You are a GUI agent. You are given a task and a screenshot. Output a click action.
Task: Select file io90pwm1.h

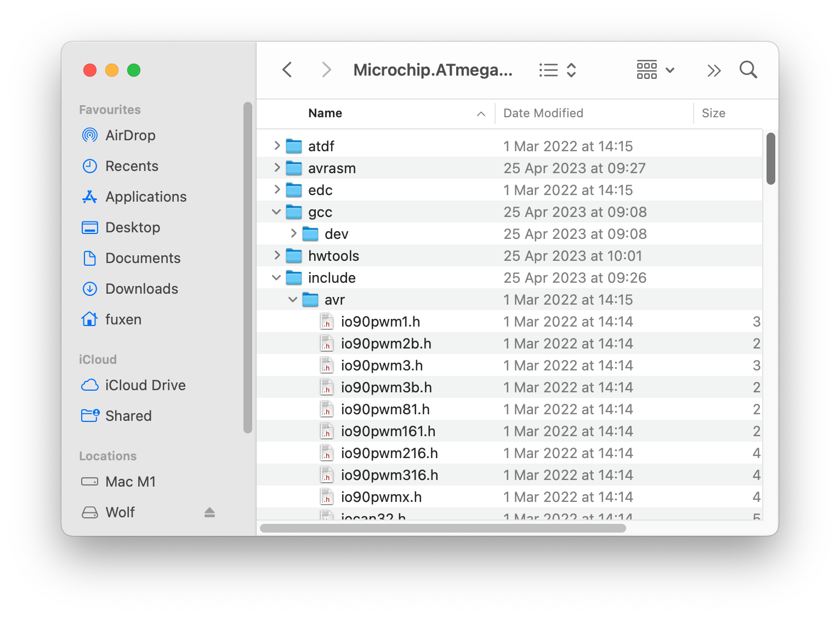509,322
